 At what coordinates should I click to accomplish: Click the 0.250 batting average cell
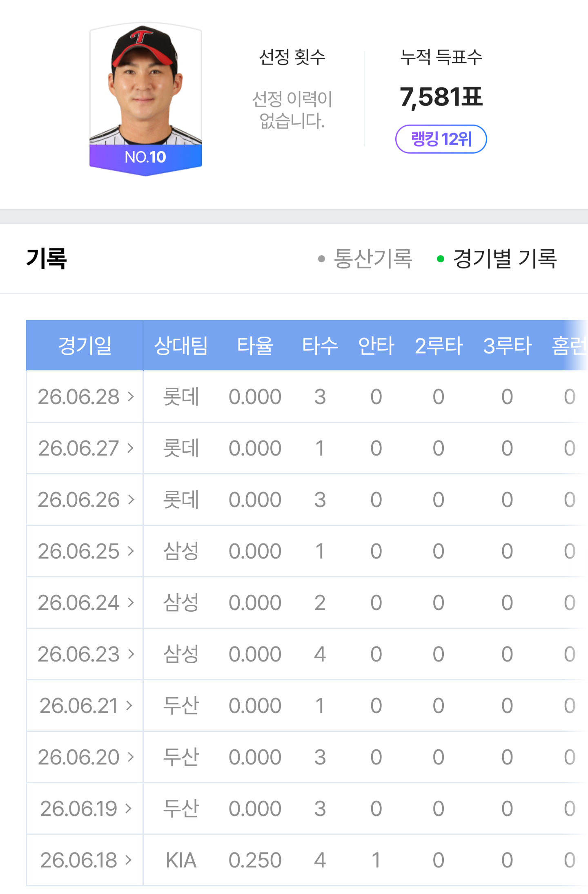click(x=255, y=860)
